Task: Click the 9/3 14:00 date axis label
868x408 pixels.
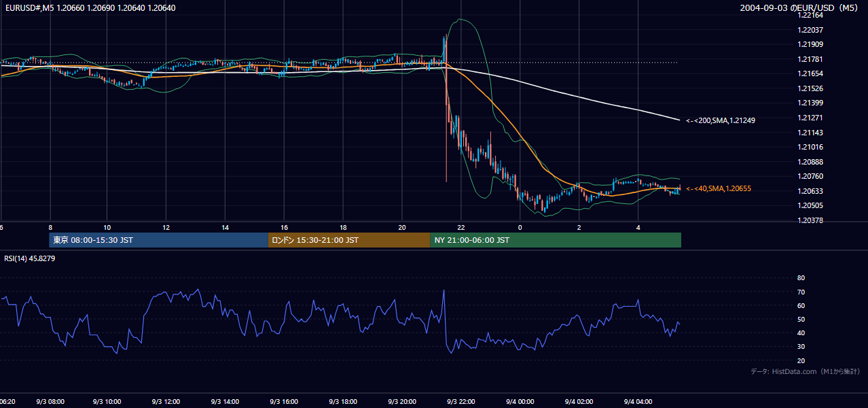Action: (226, 402)
